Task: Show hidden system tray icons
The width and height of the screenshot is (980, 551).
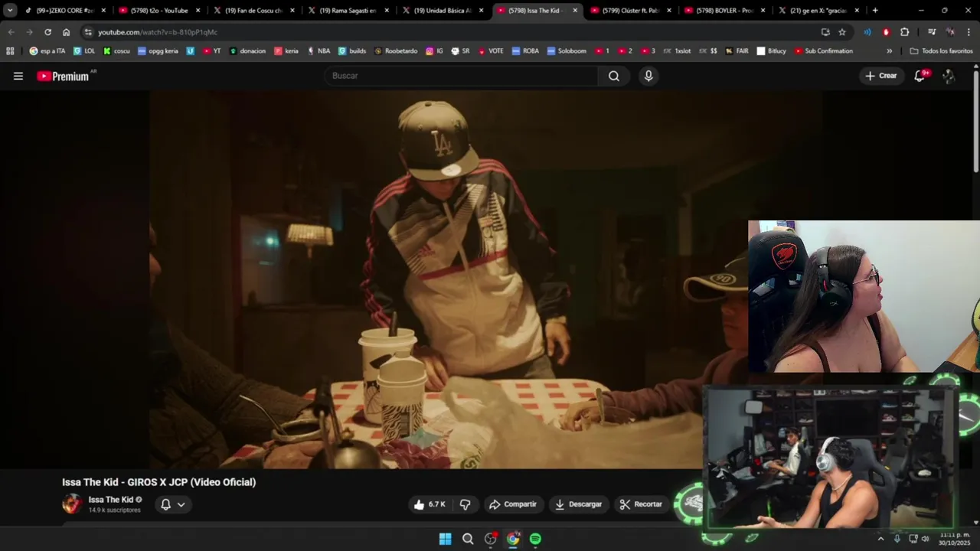Action: pos(880,539)
